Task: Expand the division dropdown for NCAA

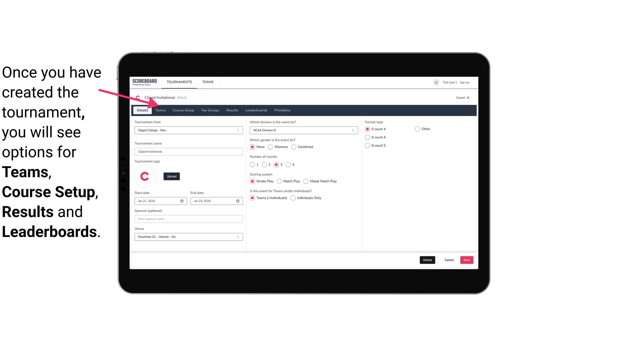Action: tap(352, 130)
